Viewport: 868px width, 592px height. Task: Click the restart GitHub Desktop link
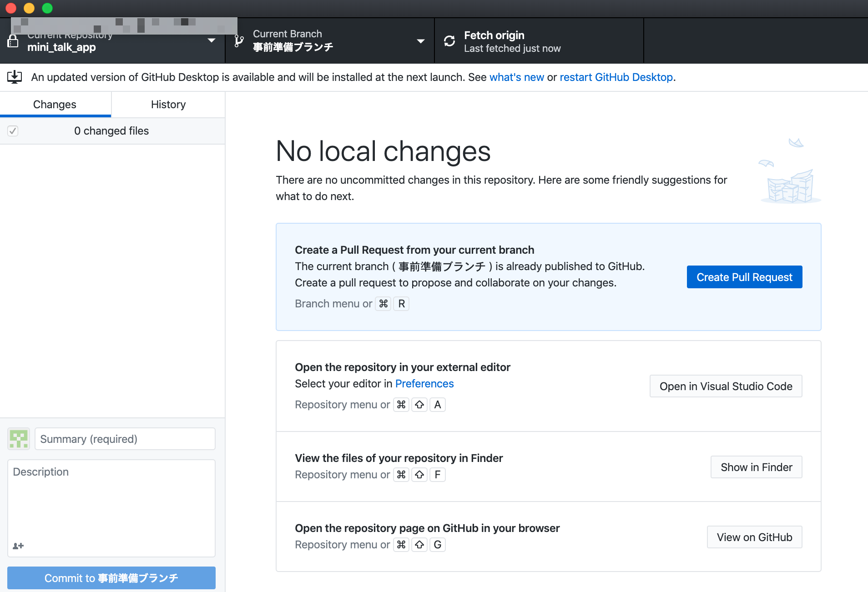(x=616, y=77)
